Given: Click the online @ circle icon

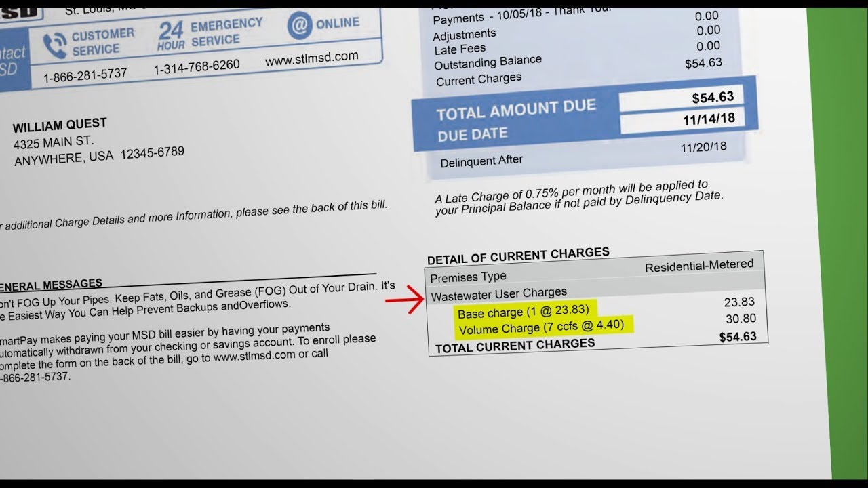Looking at the screenshot, I should click(x=299, y=26).
